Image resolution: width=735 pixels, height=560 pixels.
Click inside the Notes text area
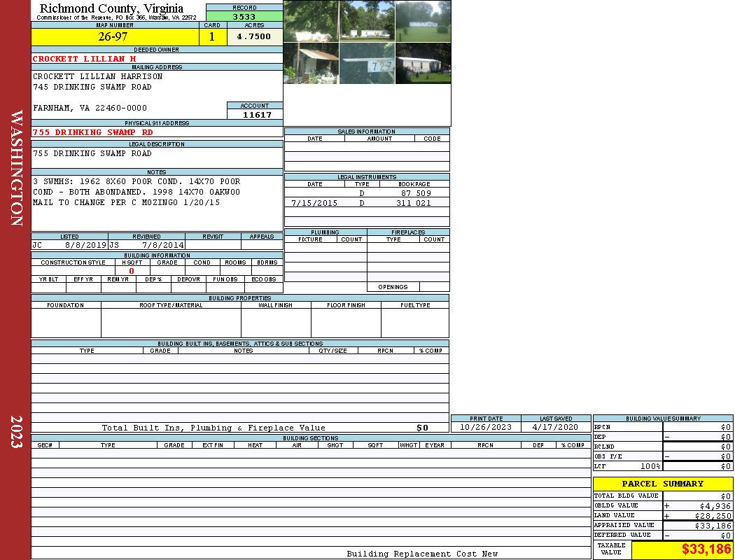click(157, 203)
